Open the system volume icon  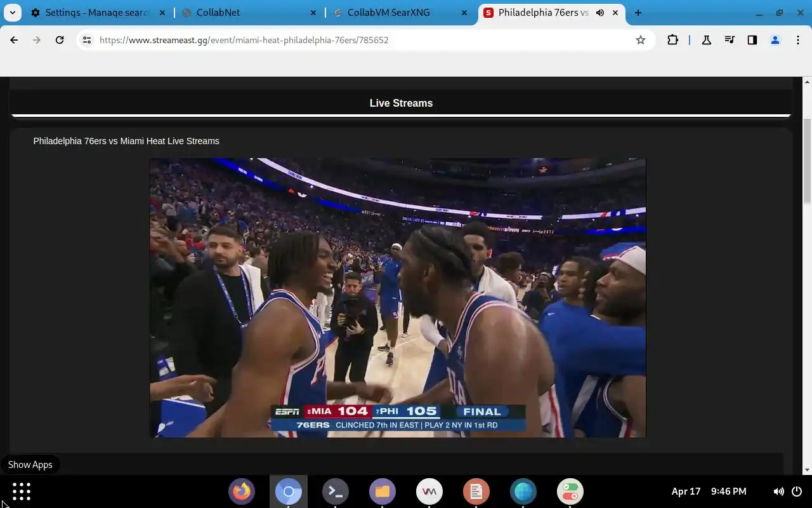778,491
